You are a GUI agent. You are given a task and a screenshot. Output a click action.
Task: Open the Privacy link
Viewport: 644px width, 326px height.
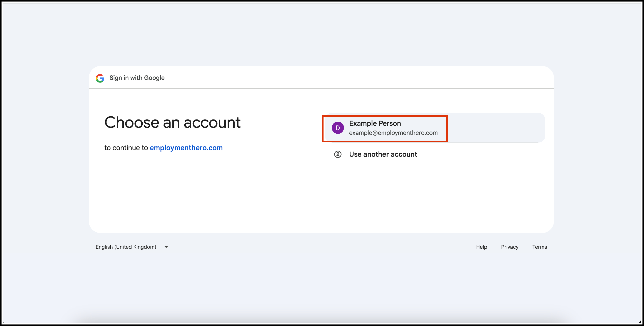(509, 247)
